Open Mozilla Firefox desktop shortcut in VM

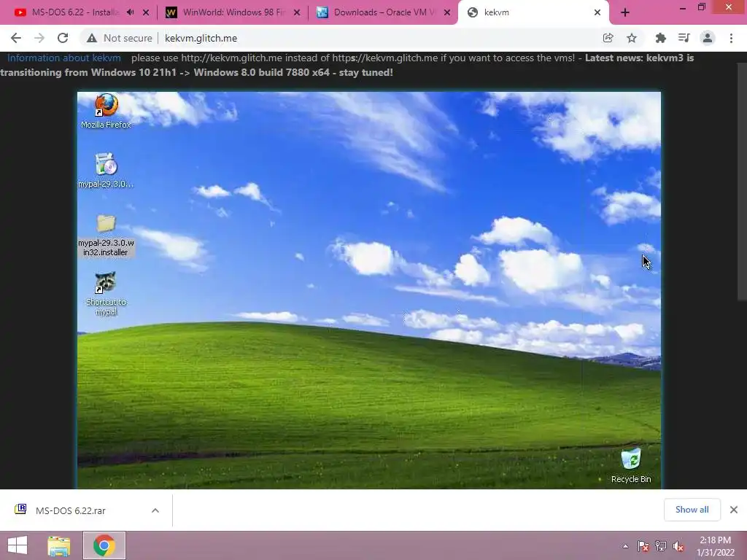pos(106,111)
